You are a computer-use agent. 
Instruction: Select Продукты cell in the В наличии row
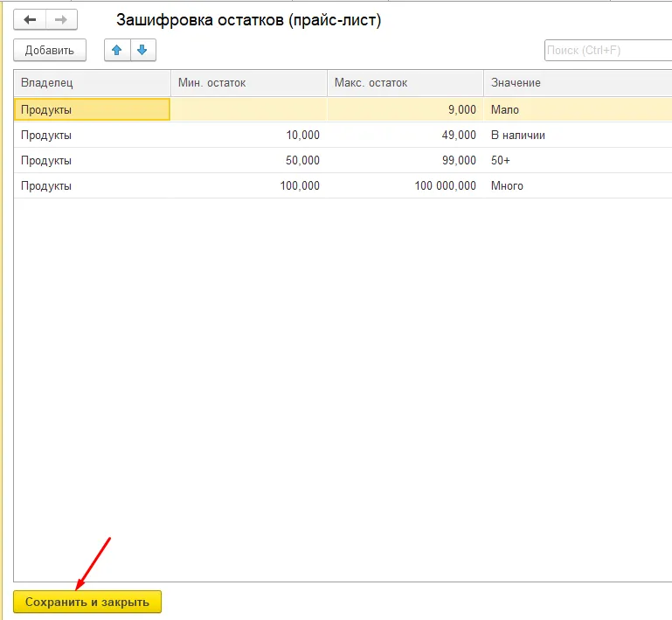(x=92, y=135)
